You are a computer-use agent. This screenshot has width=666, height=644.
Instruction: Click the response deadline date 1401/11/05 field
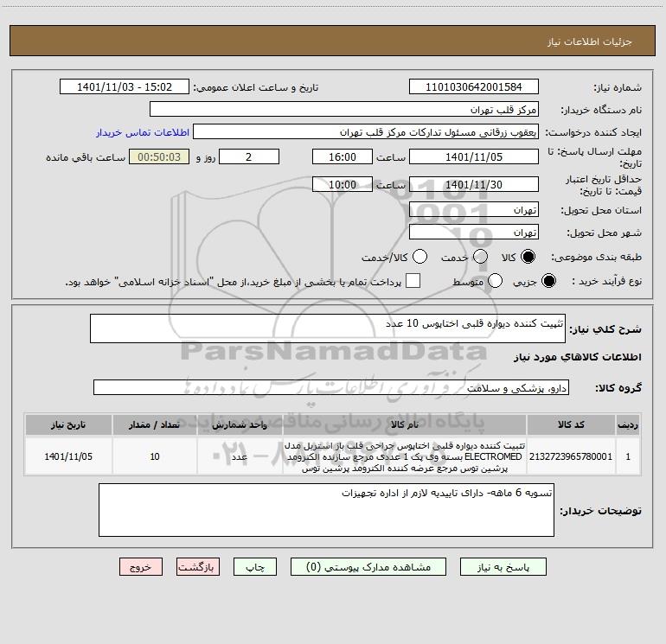pos(474,157)
